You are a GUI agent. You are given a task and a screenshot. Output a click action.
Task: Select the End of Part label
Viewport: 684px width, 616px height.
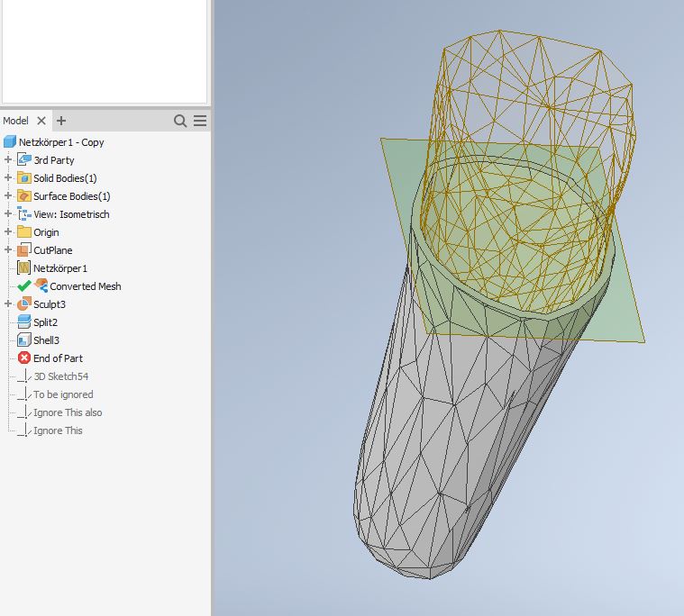point(58,358)
